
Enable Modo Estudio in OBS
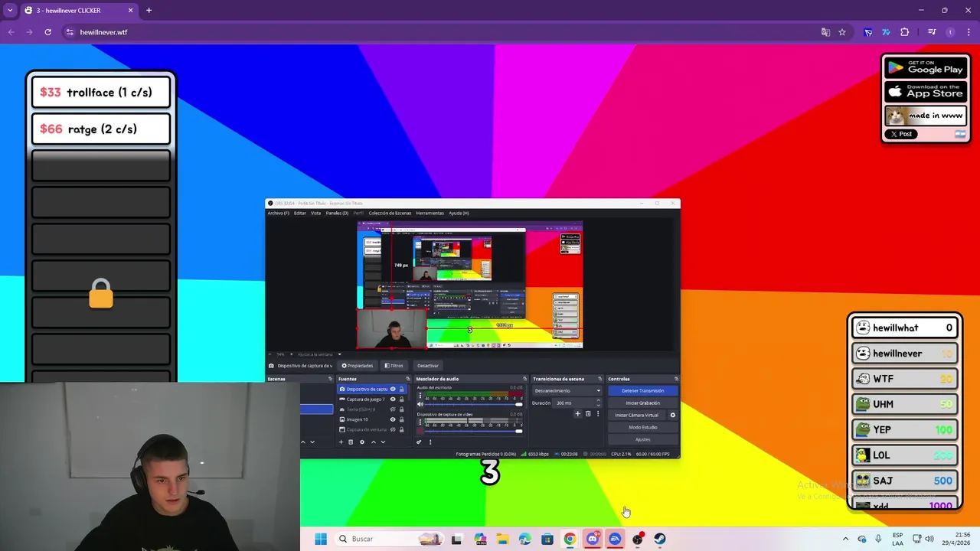(643, 428)
